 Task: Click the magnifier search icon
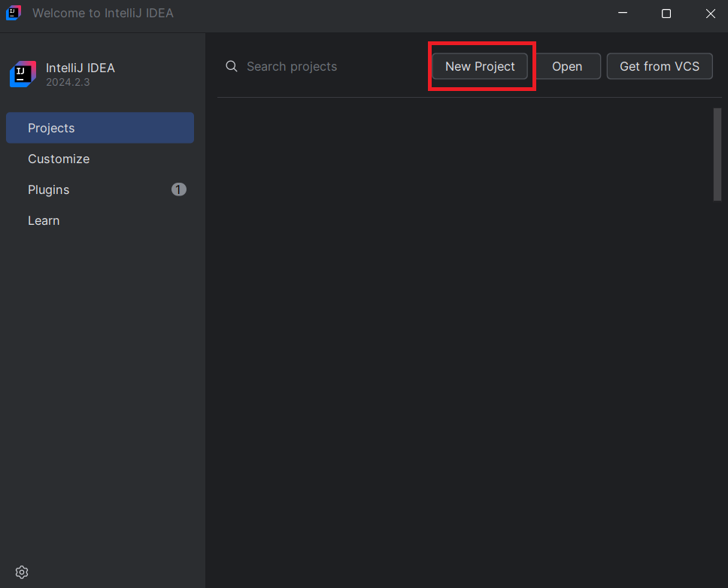[x=232, y=66]
